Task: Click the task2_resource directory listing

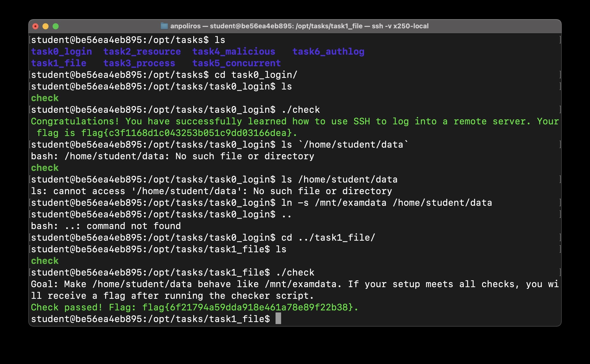Action: tap(142, 52)
